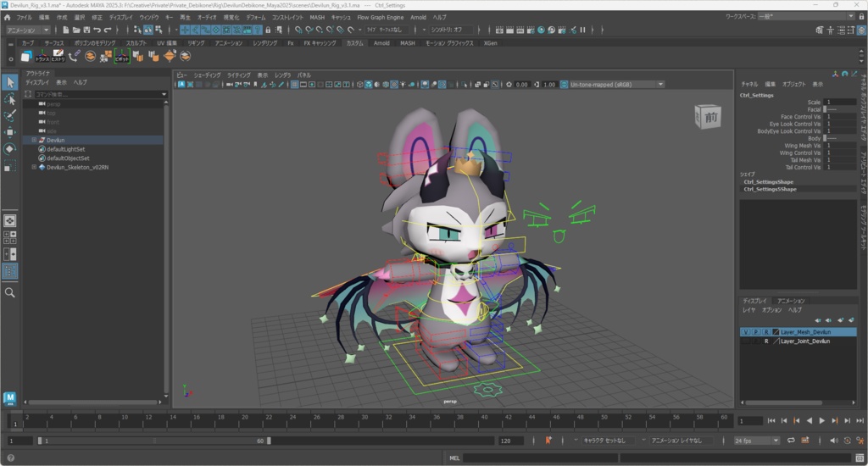
Task: Click the Home icon in menu bar
Action: (x=7, y=17)
